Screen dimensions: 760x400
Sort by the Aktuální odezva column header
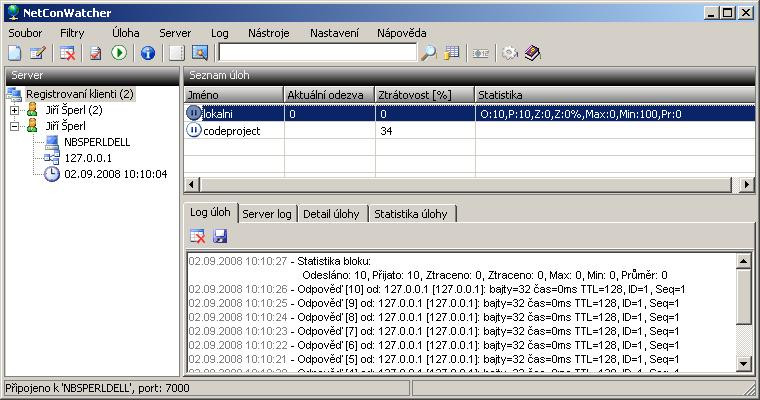(329, 95)
